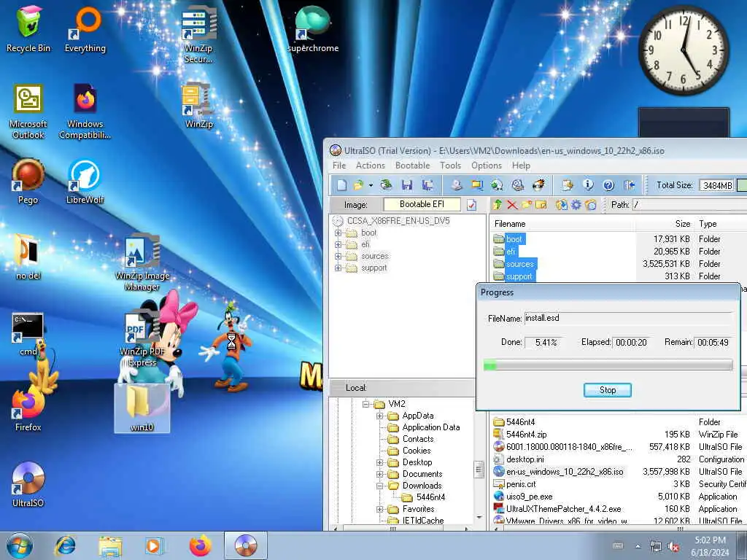This screenshot has height=560, width=747.
Task: Click the Open CD/DVD toolbar icon
Action: point(387,185)
